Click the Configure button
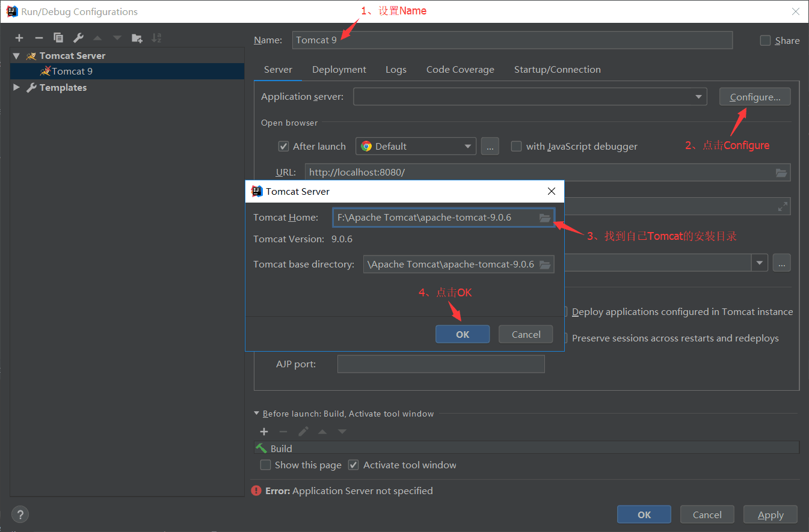 755,96
